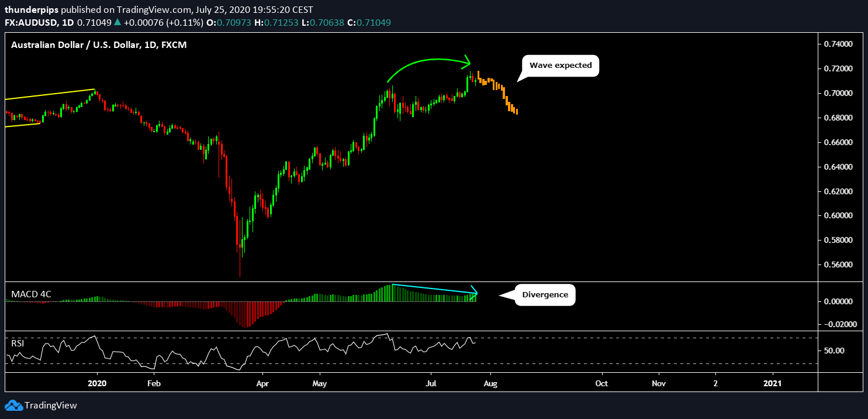Click the Nov date label on time axis
Image resolution: width=868 pixels, height=419 pixels.
coord(659,383)
